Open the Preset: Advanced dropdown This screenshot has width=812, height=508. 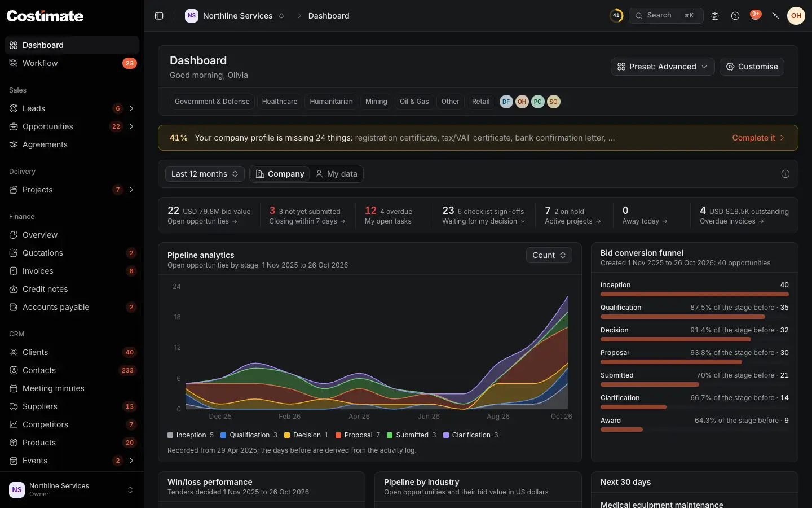click(663, 67)
